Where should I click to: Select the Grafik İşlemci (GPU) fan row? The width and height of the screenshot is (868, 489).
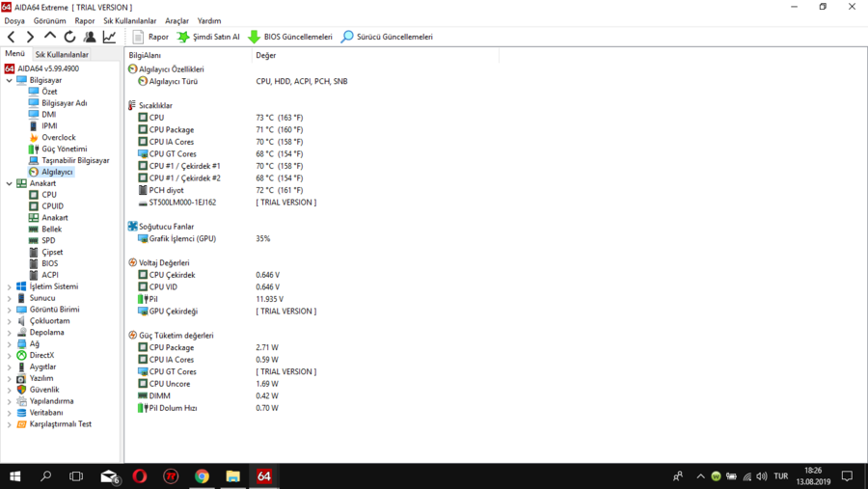click(204, 238)
